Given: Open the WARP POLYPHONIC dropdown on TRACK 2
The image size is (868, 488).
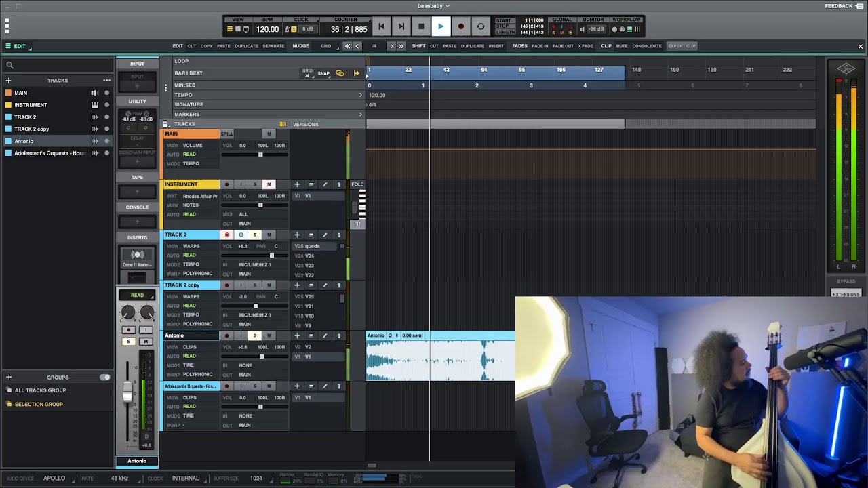Looking at the screenshot, I should point(190,274).
